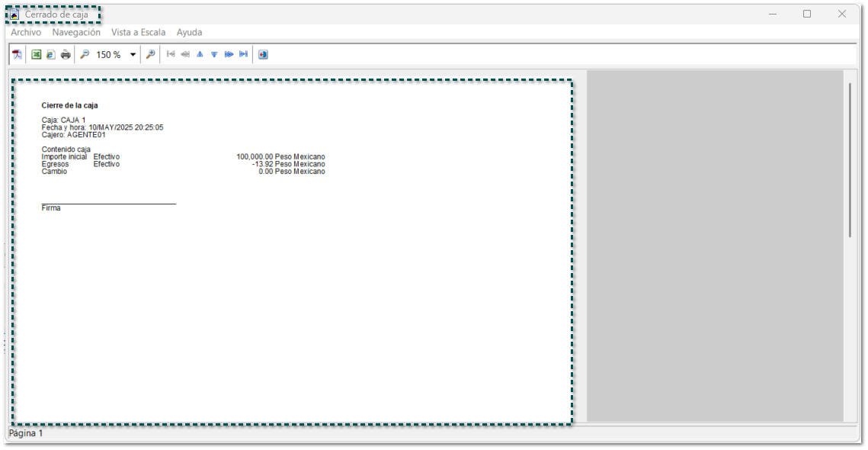Click the '100,000.00 Peso Mexicano' amount

[280, 157]
